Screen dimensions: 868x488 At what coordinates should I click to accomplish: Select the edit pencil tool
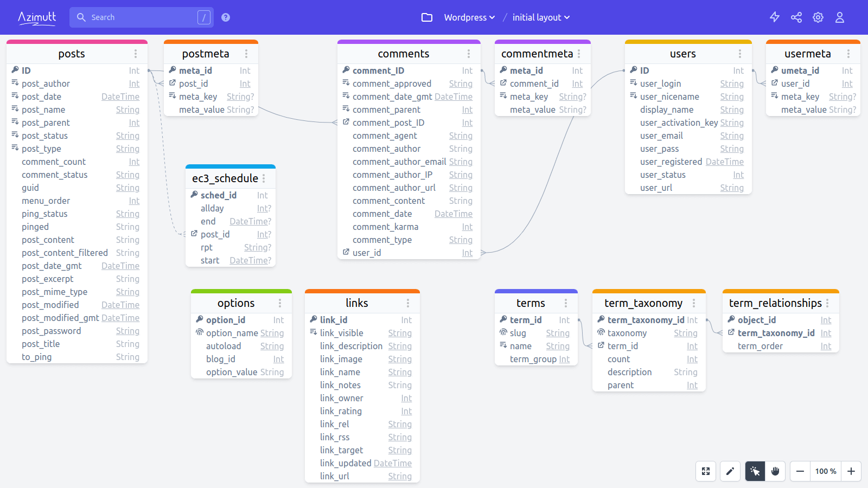coord(730,471)
